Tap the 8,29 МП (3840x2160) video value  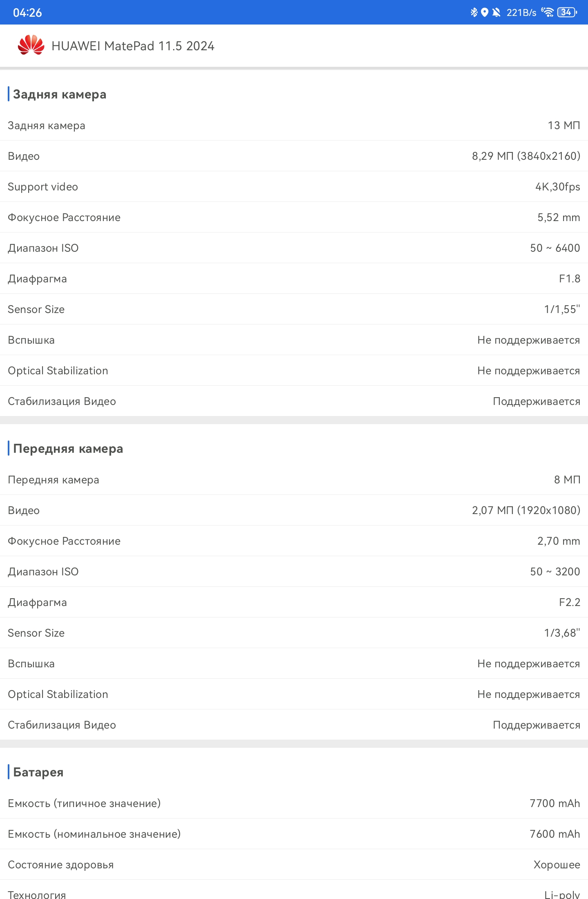pos(526,156)
